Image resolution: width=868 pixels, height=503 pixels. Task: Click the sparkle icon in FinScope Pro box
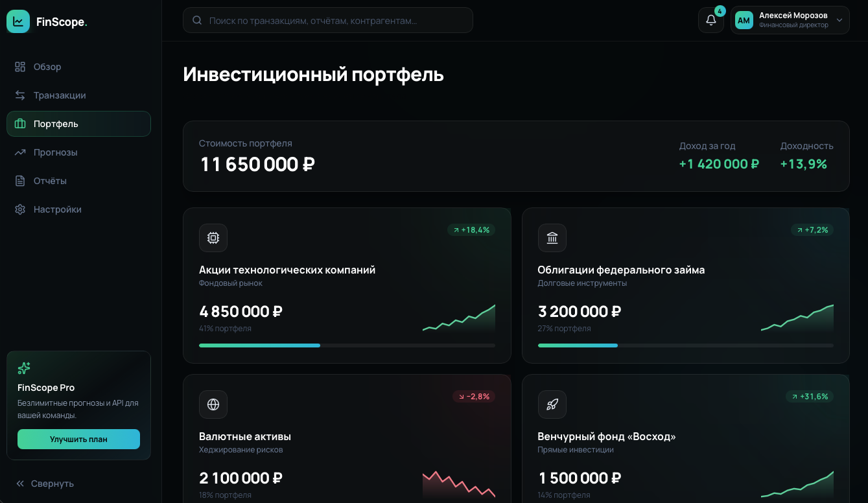tap(24, 368)
